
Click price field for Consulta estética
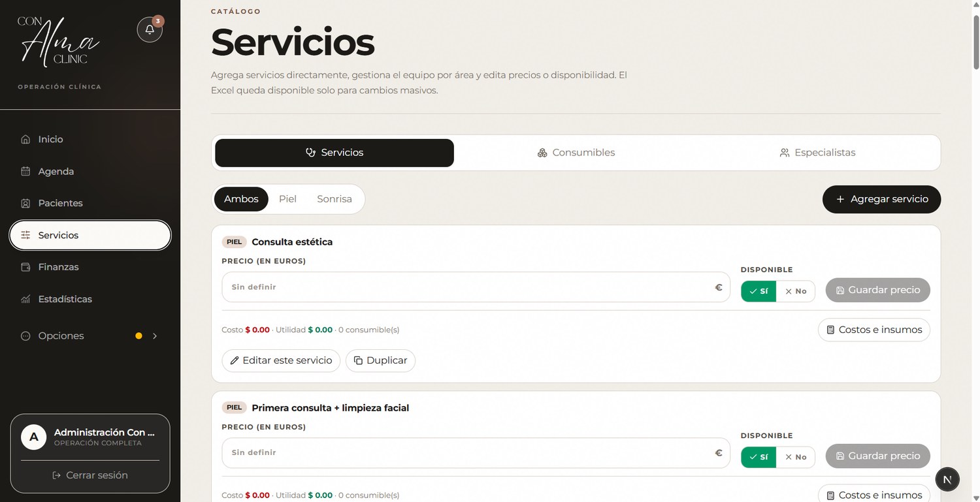(476, 287)
